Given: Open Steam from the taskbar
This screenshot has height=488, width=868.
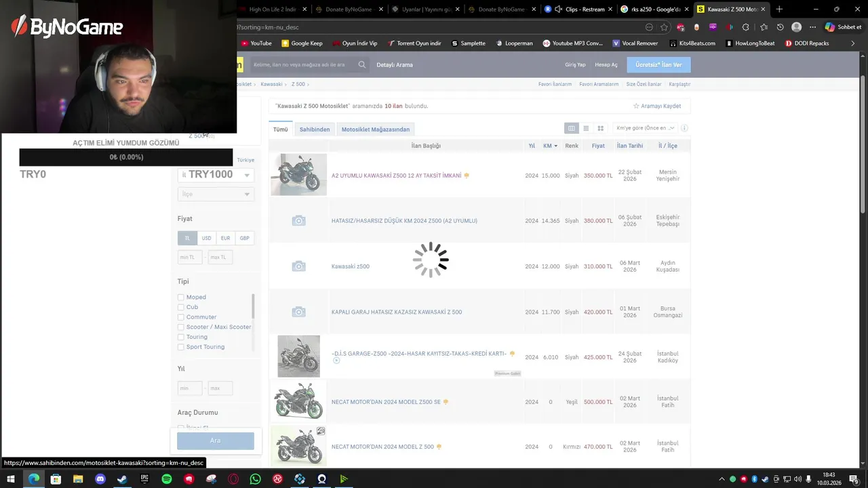Looking at the screenshot, I should 122,479.
